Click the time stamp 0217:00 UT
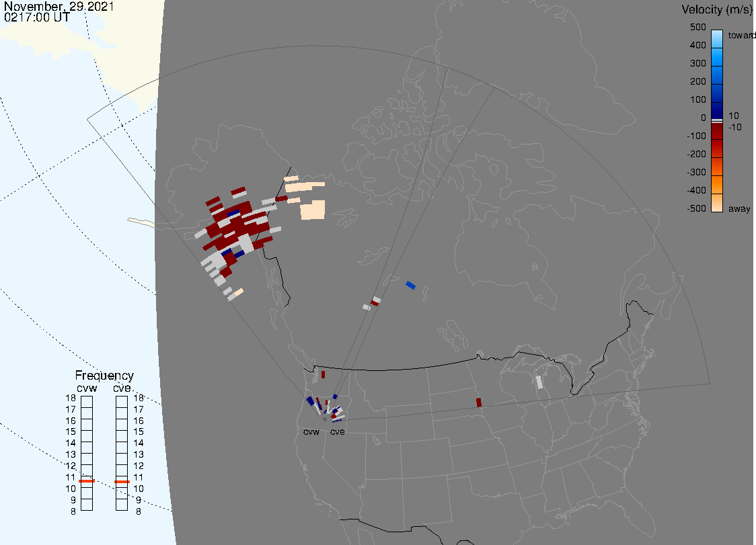 coord(36,17)
